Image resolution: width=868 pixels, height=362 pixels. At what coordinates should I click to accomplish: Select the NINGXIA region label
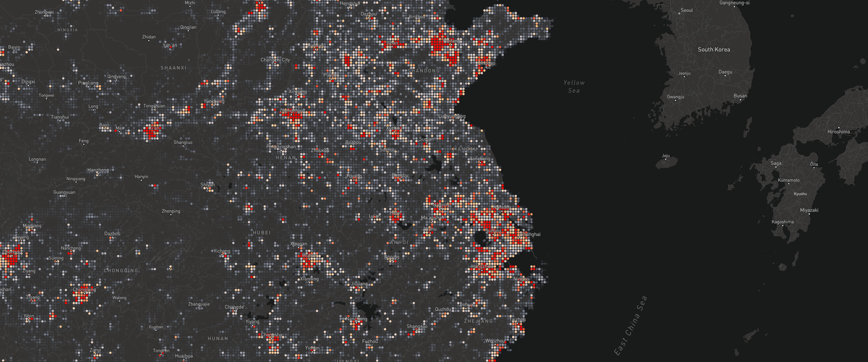(x=68, y=30)
